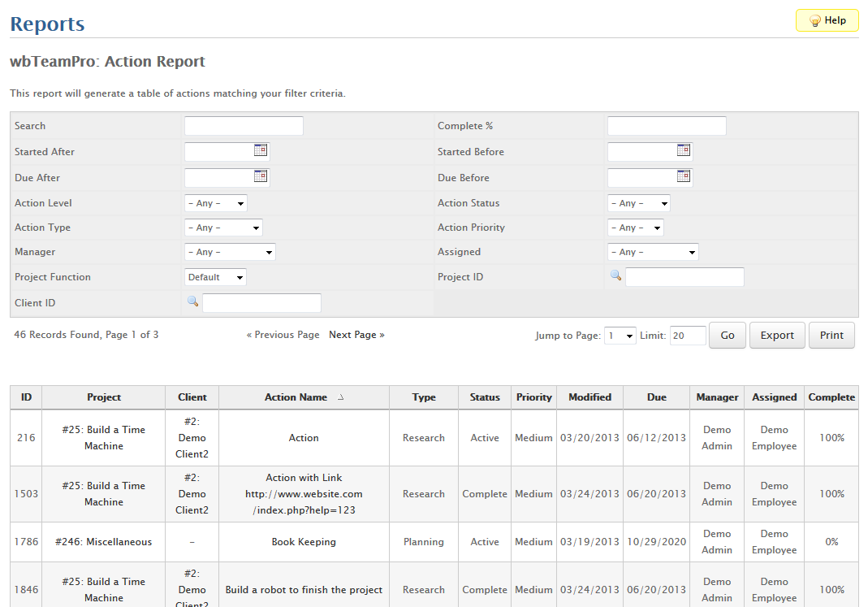
Task: Click the Print button
Action: [x=831, y=336]
